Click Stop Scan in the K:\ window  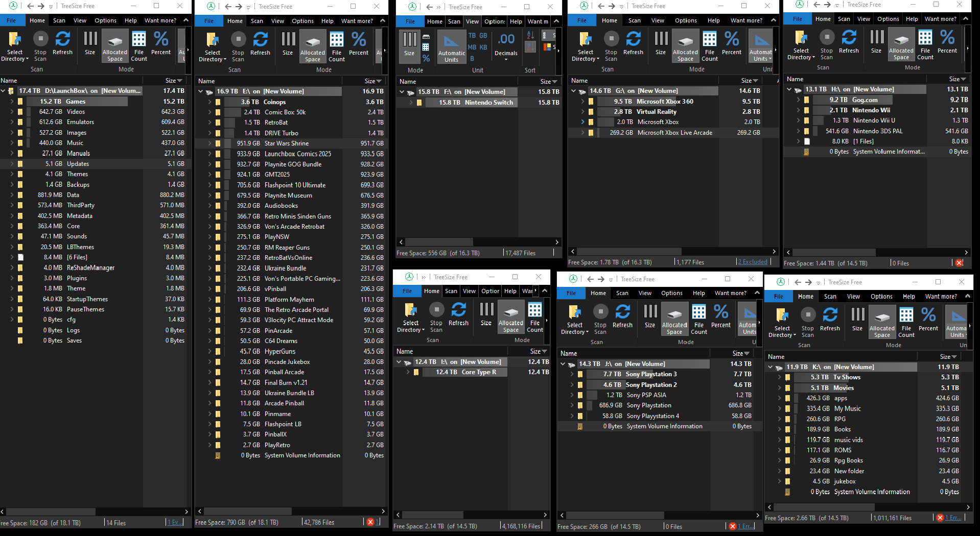pos(808,323)
